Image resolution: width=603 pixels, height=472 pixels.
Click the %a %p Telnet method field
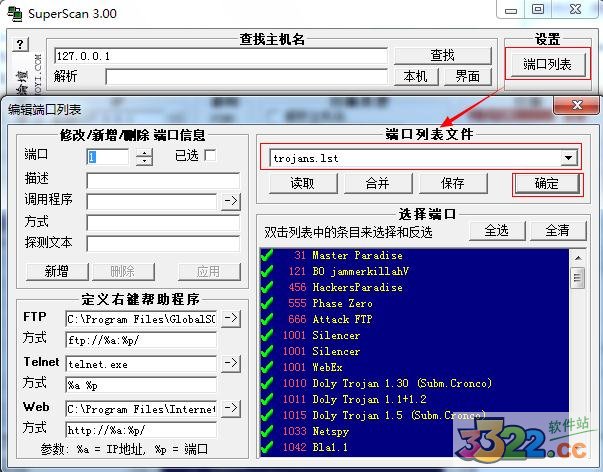[x=141, y=385]
